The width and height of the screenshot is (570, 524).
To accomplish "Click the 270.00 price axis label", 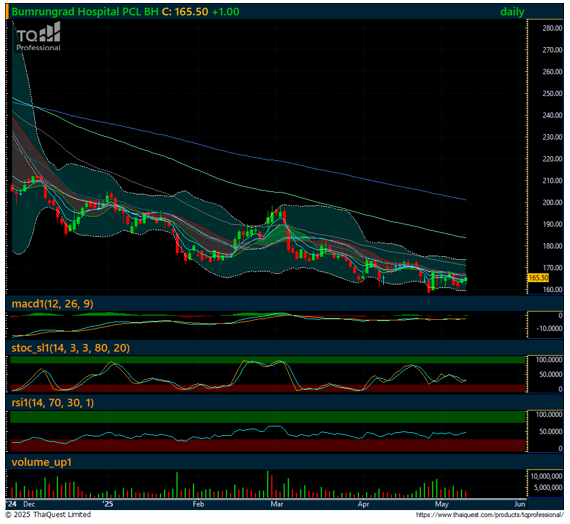I will [552, 50].
